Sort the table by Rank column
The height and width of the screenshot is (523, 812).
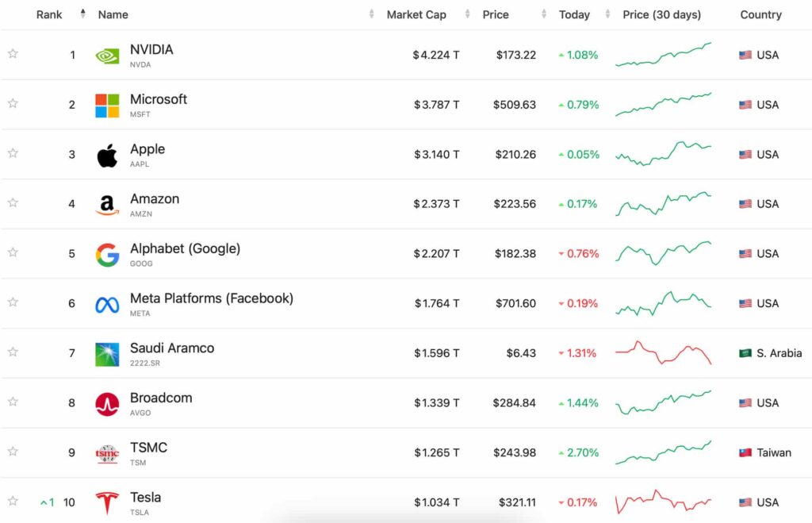pos(49,14)
